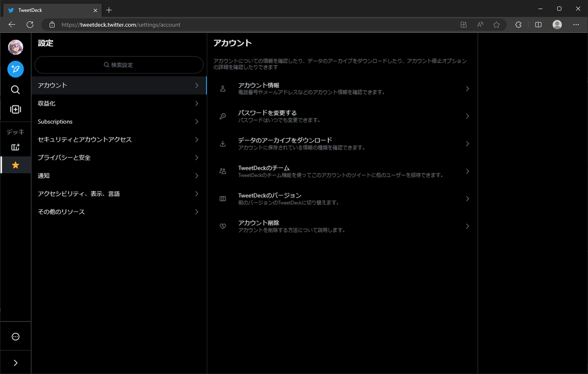
Task: Open the 収益化 settings category
Action: pyautogui.click(x=119, y=103)
